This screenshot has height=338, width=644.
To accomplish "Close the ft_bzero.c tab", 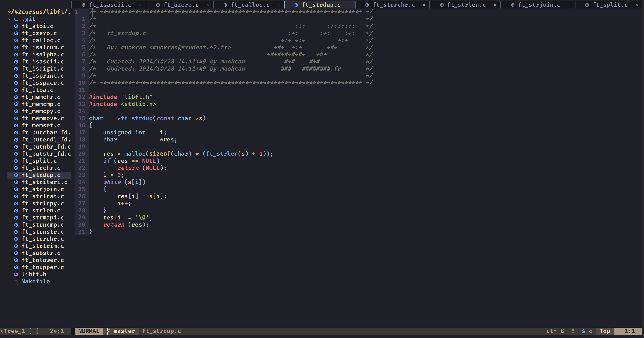I will (x=207, y=5).
